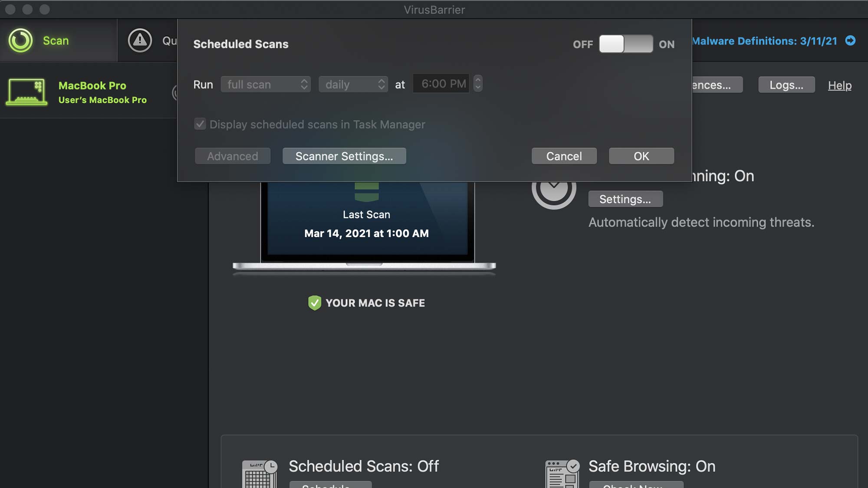Image resolution: width=868 pixels, height=488 pixels.
Task: Click the Safe status shield icon
Action: pos(314,303)
